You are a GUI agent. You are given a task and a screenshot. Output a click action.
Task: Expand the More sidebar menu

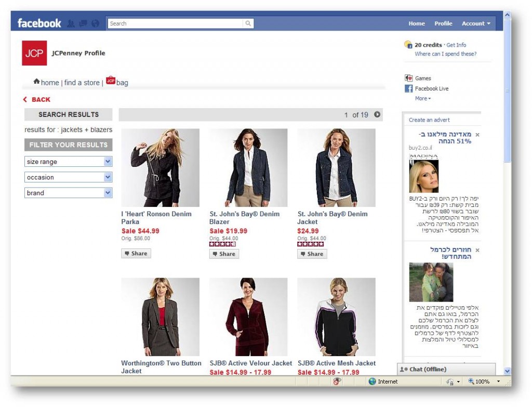coord(423,98)
